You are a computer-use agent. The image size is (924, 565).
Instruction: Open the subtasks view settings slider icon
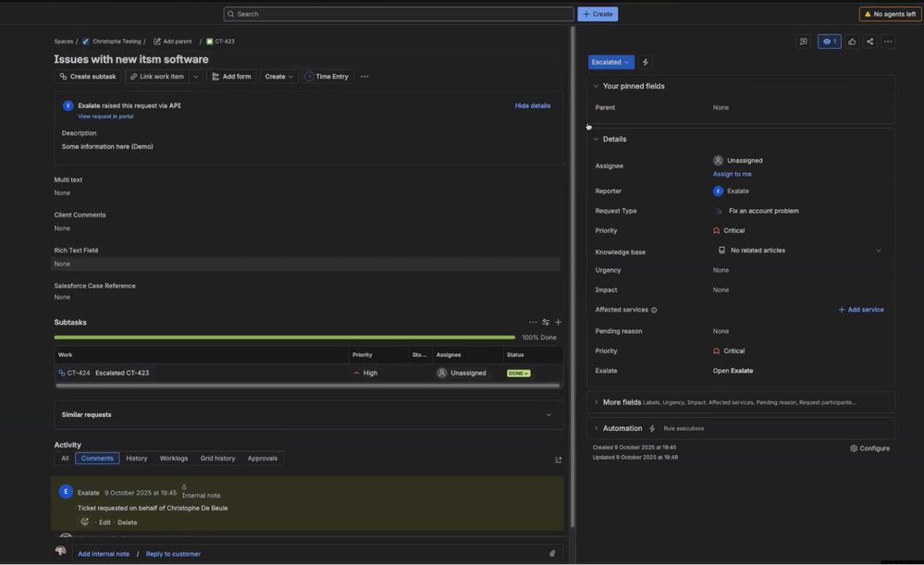click(x=546, y=323)
